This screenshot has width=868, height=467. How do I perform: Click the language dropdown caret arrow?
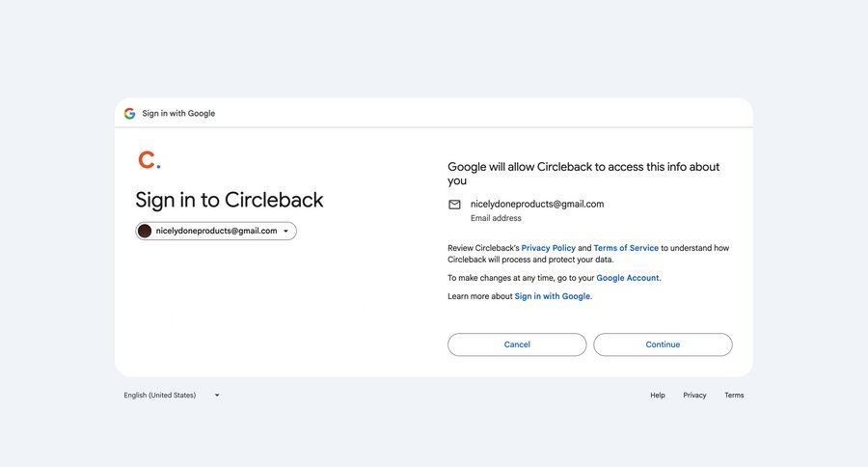tap(217, 395)
